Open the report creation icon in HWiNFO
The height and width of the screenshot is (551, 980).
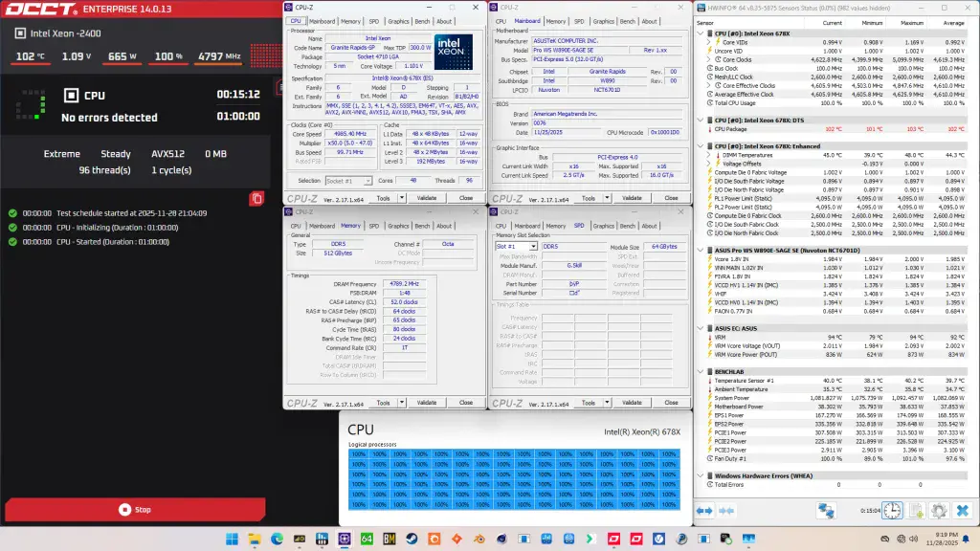(x=915, y=510)
